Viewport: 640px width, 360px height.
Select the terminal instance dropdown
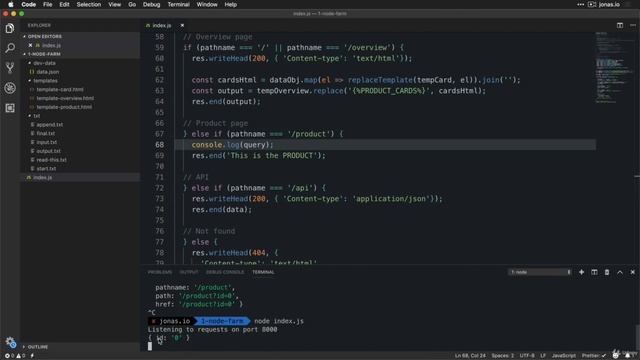point(540,272)
